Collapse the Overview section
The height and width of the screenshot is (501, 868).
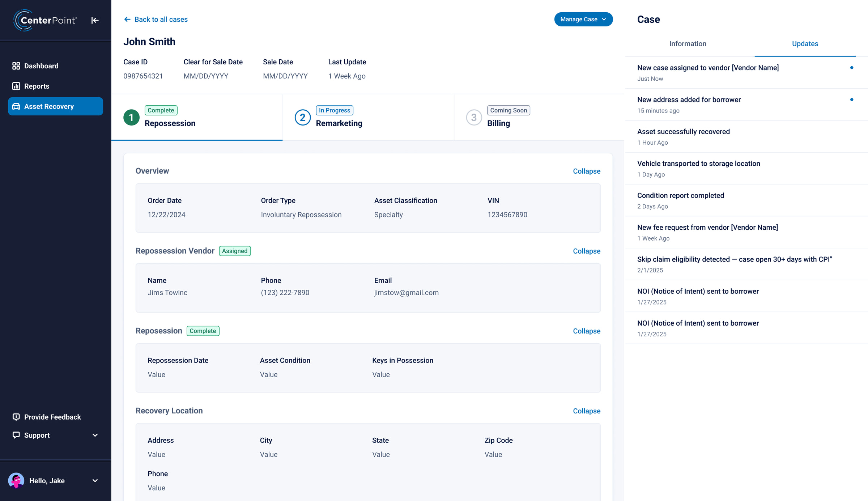tap(587, 171)
